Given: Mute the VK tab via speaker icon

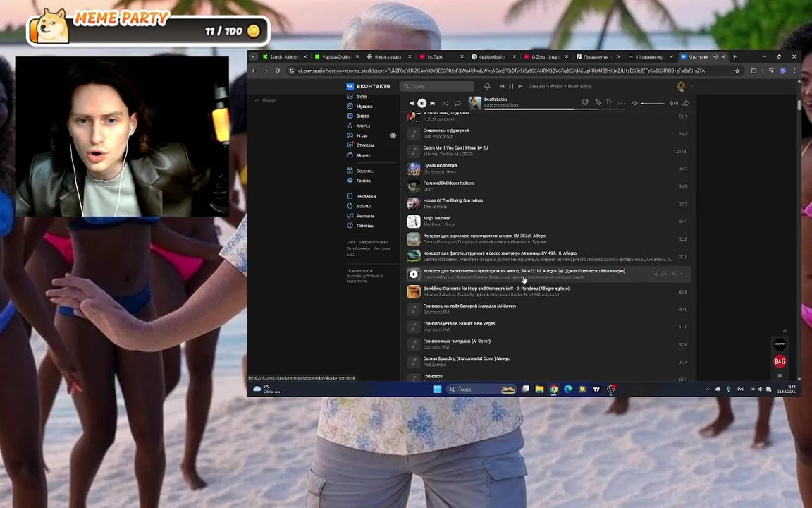Looking at the screenshot, I should click(x=715, y=56).
